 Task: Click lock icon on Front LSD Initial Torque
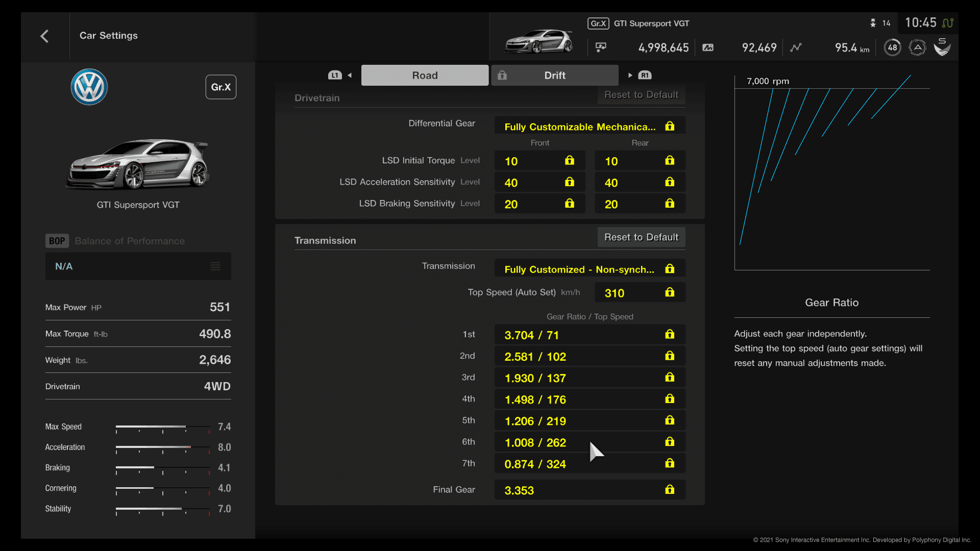pyautogui.click(x=570, y=161)
